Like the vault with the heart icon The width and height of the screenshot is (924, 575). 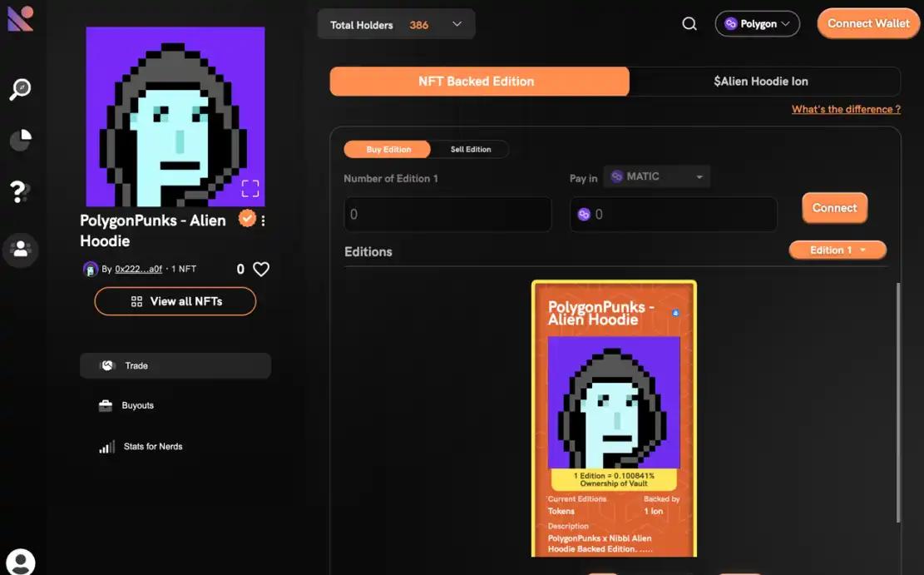point(261,270)
